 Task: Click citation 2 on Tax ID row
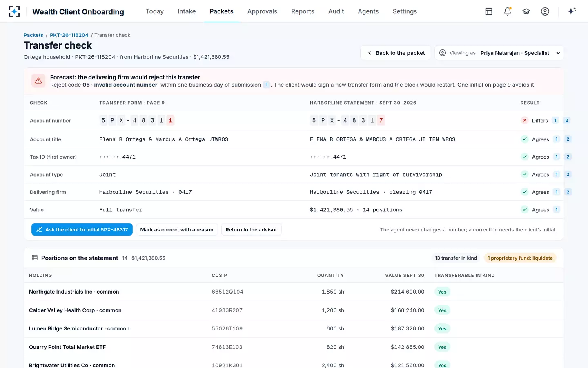[x=568, y=157]
